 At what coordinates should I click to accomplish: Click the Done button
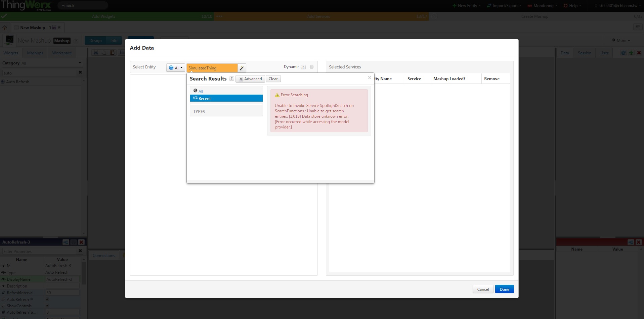pyautogui.click(x=504, y=289)
